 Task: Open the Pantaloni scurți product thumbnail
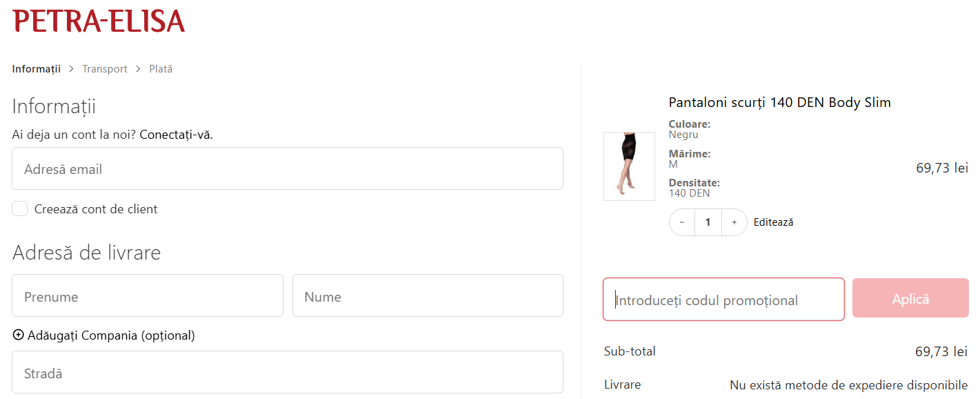click(629, 166)
